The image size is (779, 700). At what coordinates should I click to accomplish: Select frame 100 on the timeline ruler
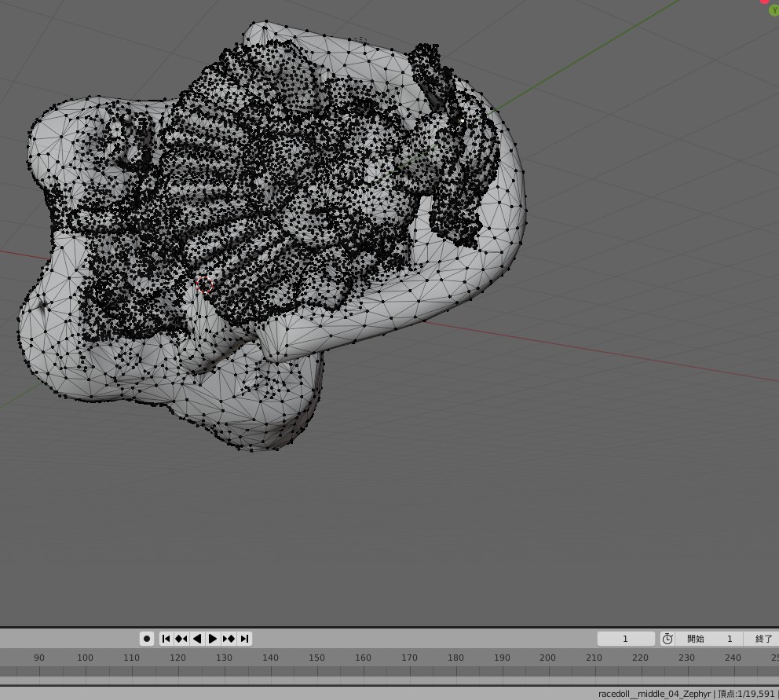click(85, 658)
